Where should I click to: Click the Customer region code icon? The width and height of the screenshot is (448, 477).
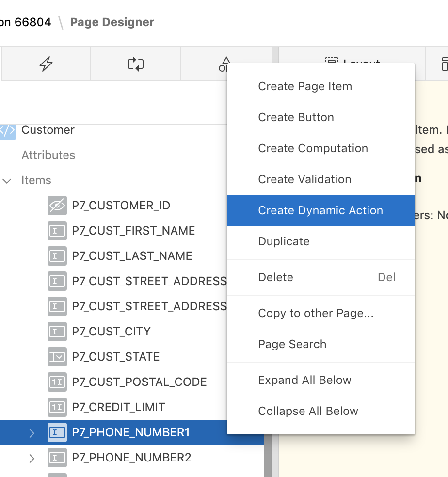tap(8, 130)
